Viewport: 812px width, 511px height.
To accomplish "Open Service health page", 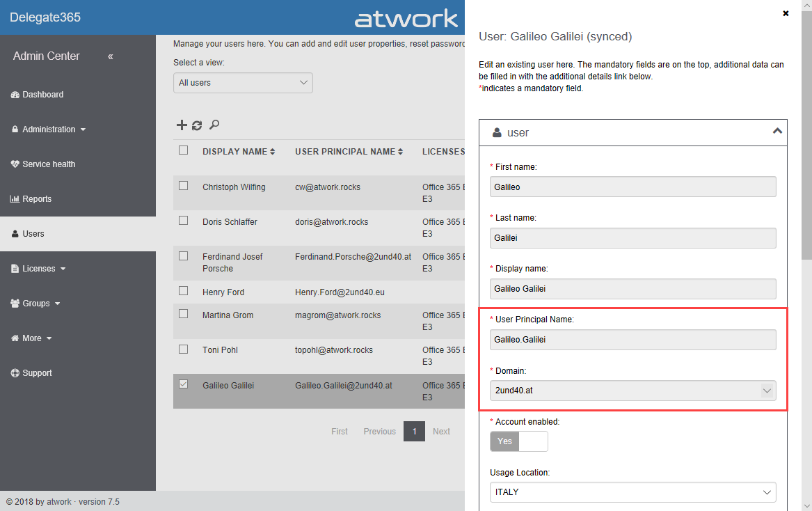I will click(43, 164).
